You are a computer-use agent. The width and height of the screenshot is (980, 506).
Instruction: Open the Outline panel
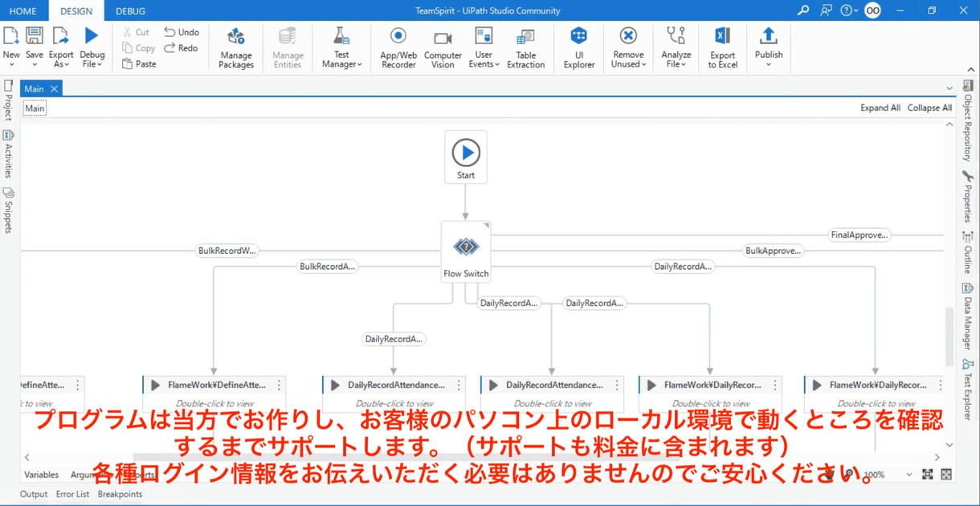coord(968,252)
